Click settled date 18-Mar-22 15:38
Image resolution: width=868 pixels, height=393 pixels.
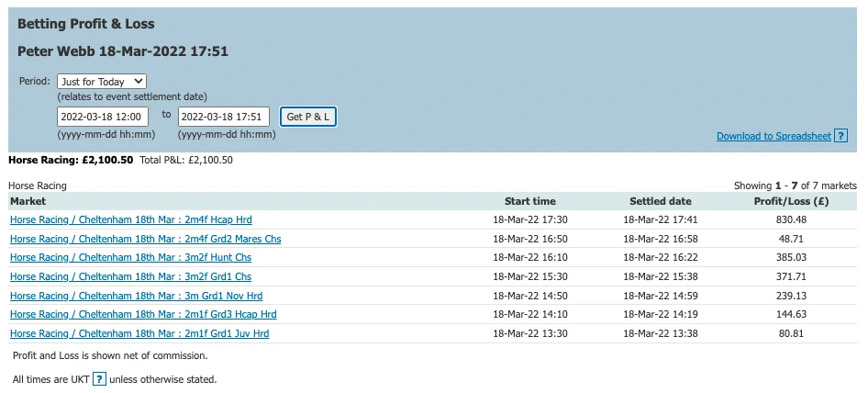(661, 276)
